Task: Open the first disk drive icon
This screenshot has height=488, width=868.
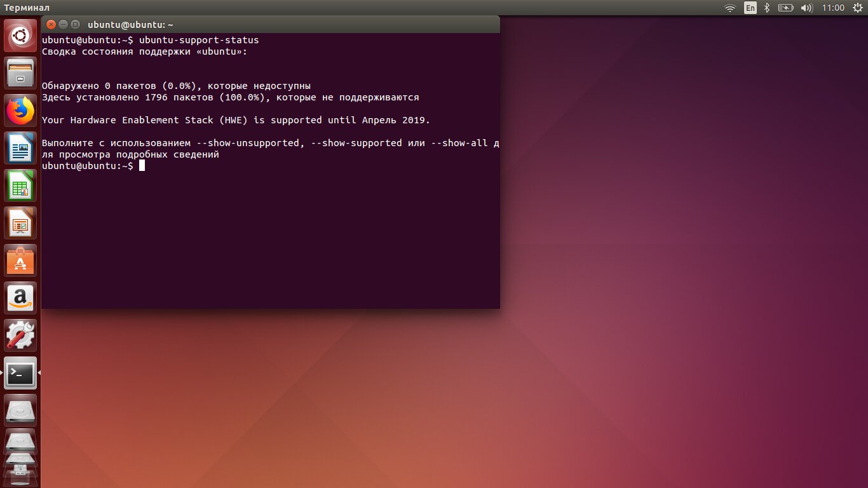Action: [x=21, y=410]
